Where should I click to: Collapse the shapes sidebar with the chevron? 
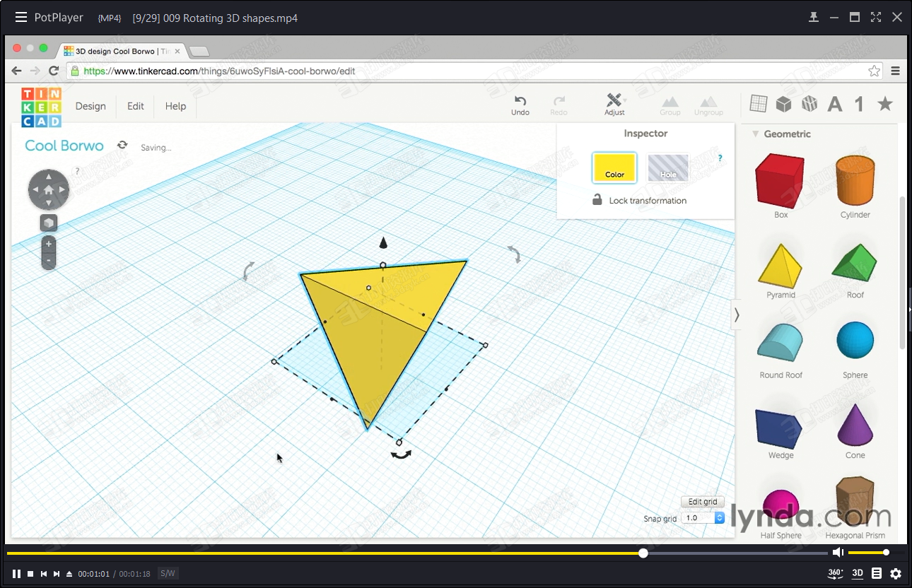(736, 314)
